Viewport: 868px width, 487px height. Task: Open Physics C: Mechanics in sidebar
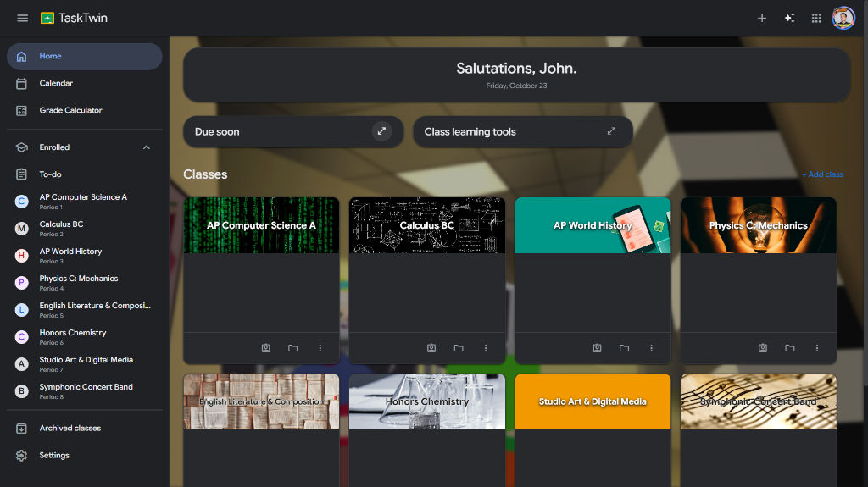[x=84, y=283]
